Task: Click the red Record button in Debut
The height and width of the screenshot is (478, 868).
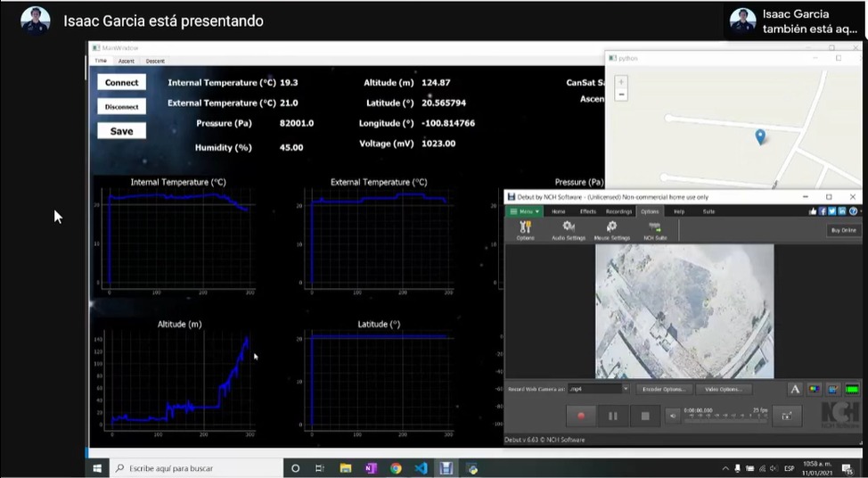Action: (x=581, y=416)
